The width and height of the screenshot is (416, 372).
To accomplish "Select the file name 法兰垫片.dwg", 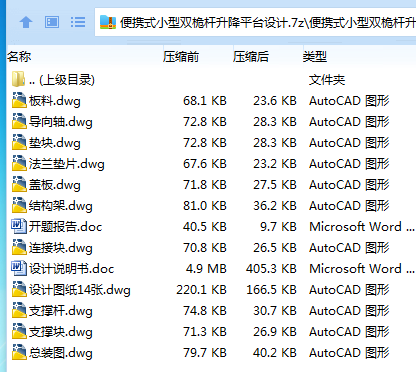I will (67, 164).
